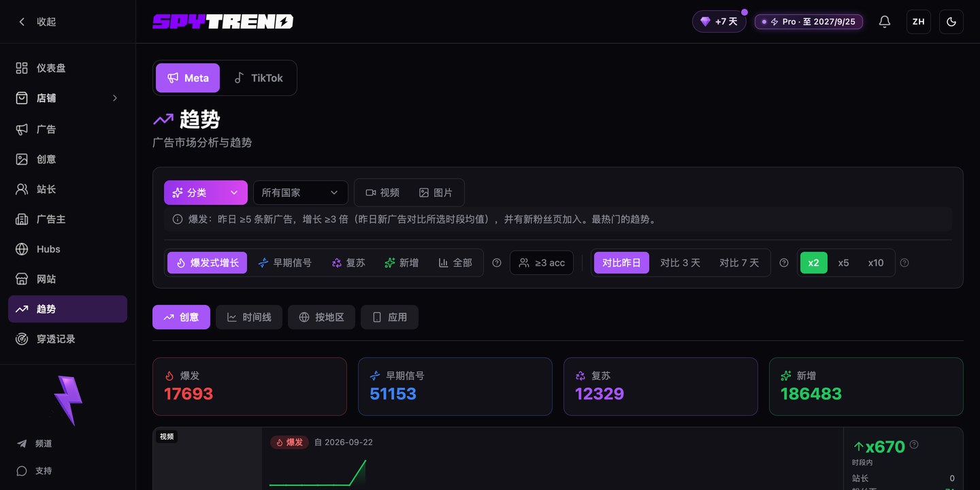Image resolution: width=980 pixels, height=490 pixels.
Task: Click the +7 天 diamond badge
Action: click(x=719, y=22)
